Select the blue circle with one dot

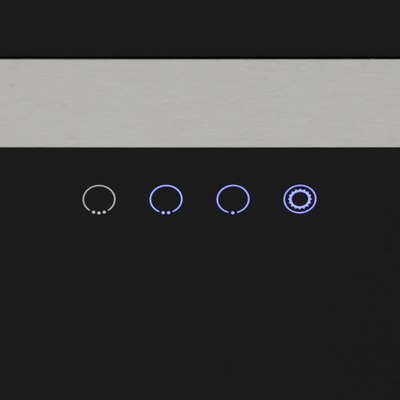[233, 199]
